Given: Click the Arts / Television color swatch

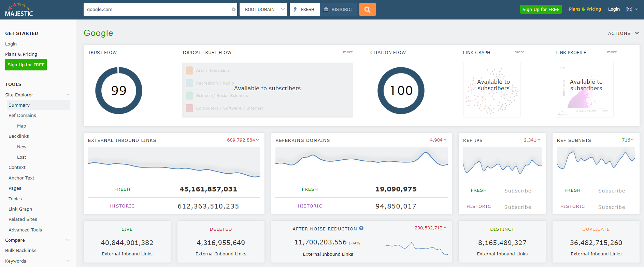Looking at the screenshot, I should click(x=189, y=70).
